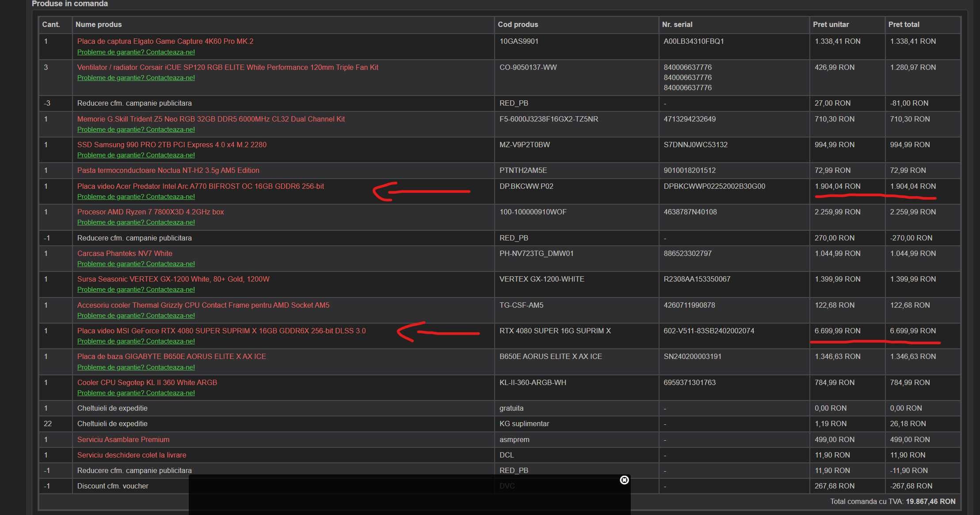This screenshot has height=515, width=980.
Task: Click warranty contact link under Thermal Grizzly frame
Action: point(136,316)
